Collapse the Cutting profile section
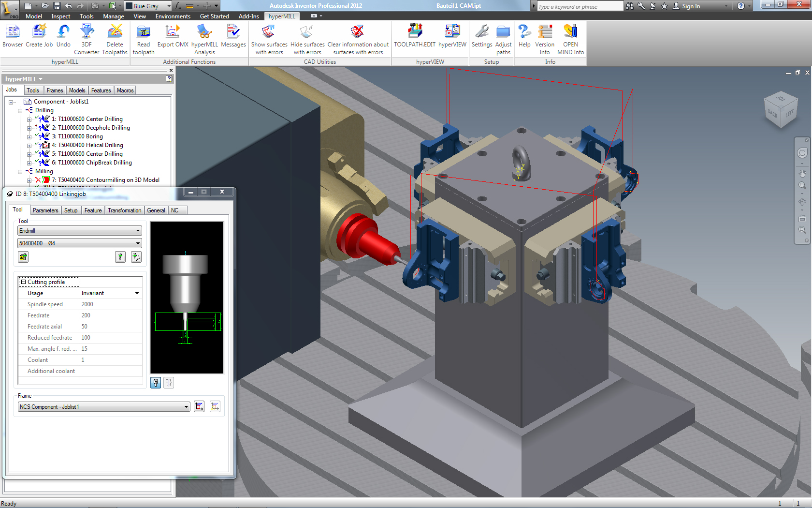 tap(23, 282)
